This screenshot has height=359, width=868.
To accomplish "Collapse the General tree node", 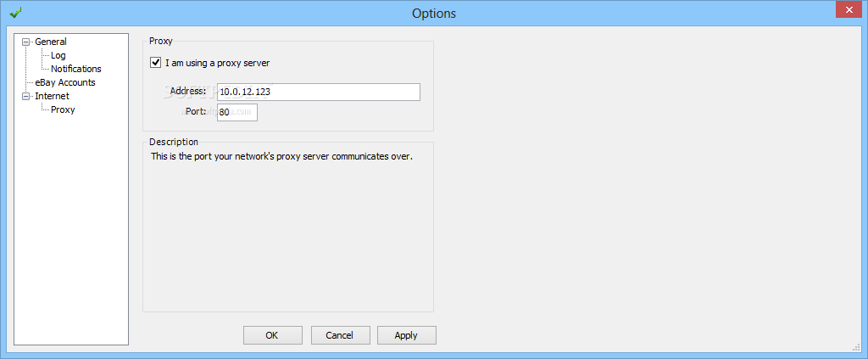I will (25, 42).
